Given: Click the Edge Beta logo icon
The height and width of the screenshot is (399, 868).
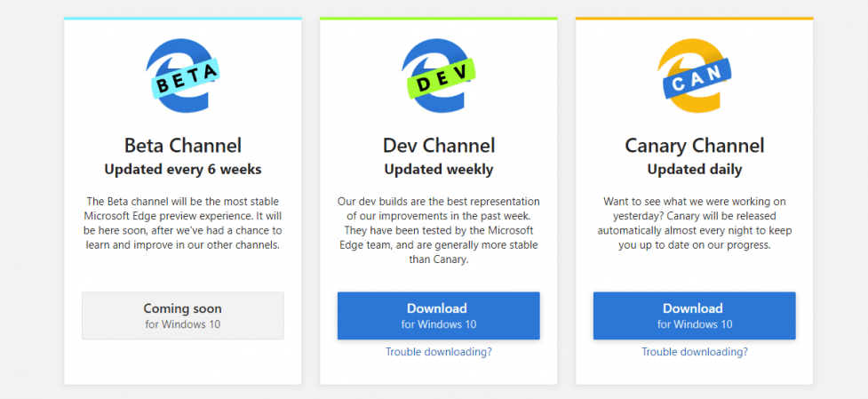Looking at the screenshot, I should (183, 76).
